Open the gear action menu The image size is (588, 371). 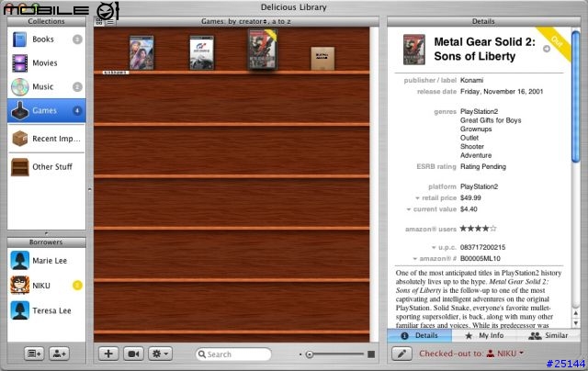pyautogui.click(x=160, y=354)
